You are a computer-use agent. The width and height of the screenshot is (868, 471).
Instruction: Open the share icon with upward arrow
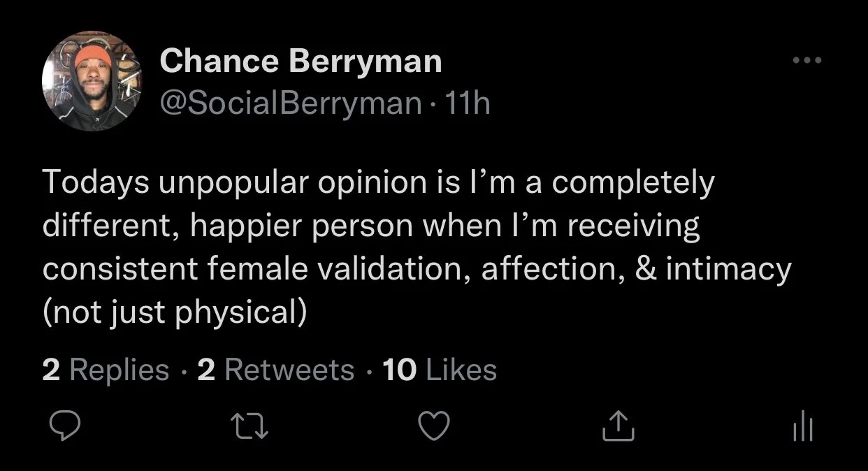[x=618, y=425]
